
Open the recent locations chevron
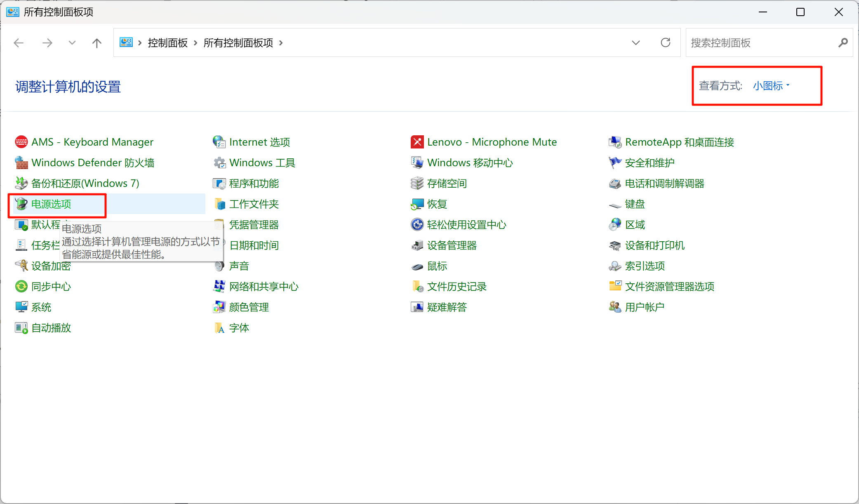[x=72, y=43]
